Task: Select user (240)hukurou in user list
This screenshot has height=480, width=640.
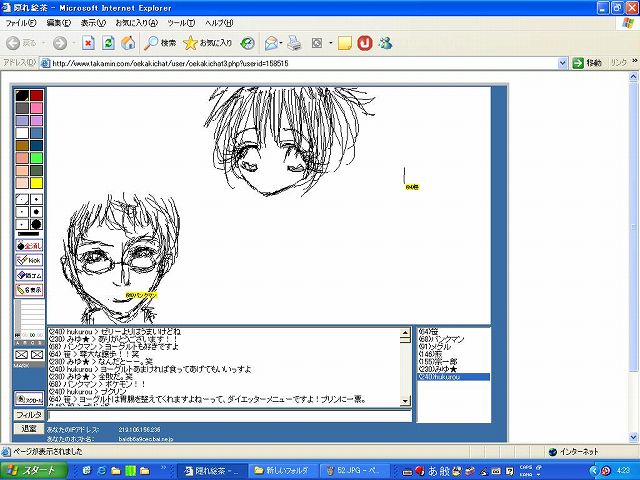Action: pos(453,377)
